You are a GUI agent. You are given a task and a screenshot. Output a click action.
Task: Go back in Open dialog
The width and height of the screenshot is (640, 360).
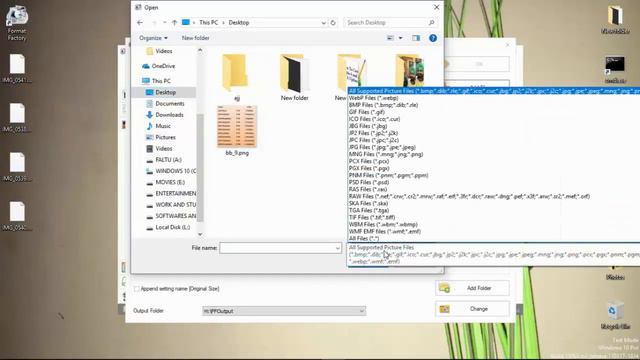point(140,23)
